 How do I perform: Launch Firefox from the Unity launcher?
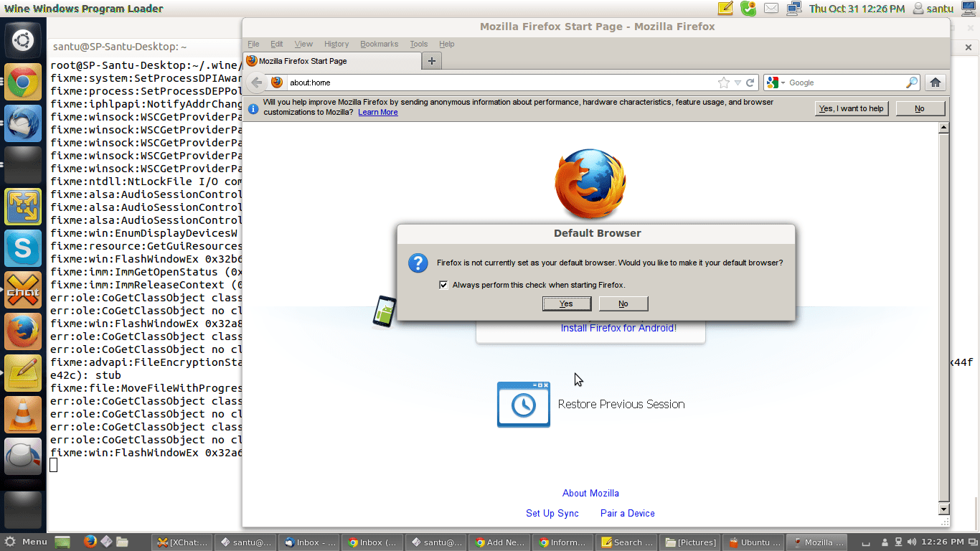click(x=23, y=332)
